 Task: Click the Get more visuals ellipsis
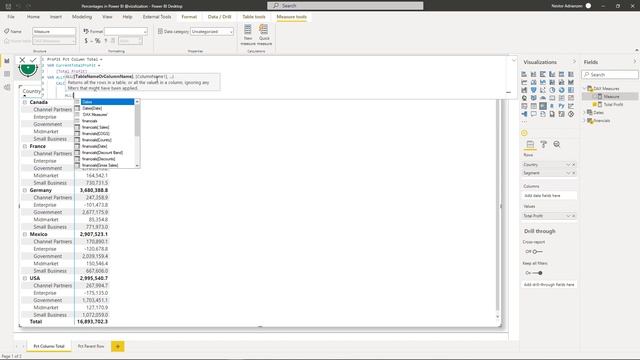pyautogui.click(x=524, y=121)
